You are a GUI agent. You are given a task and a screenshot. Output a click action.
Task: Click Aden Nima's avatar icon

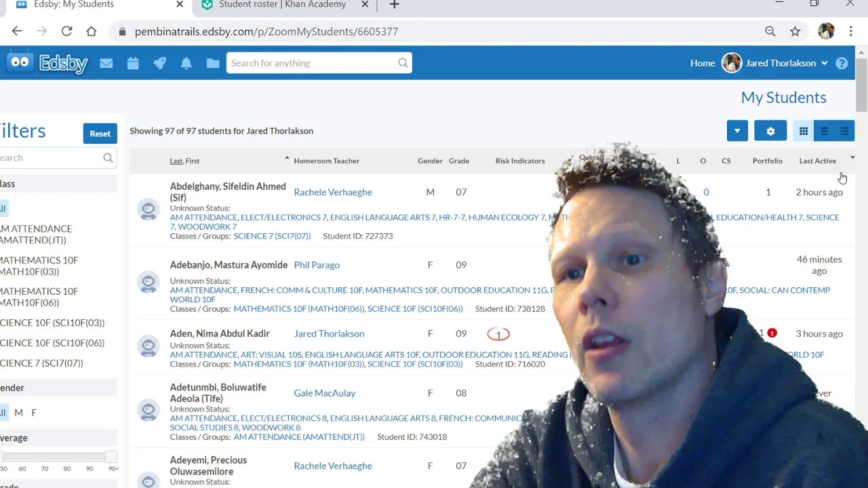(148, 346)
